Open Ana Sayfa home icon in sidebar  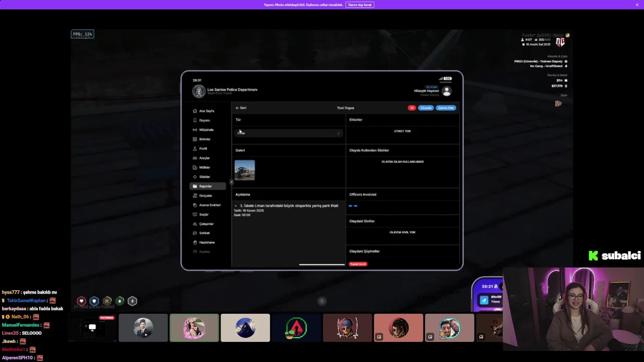pyautogui.click(x=195, y=111)
